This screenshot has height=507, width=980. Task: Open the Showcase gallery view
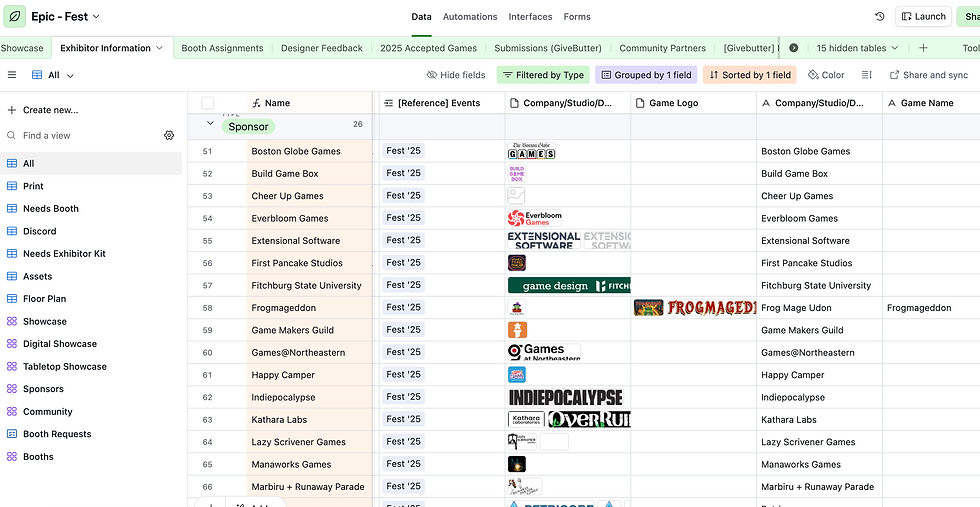tap(91, 321)
